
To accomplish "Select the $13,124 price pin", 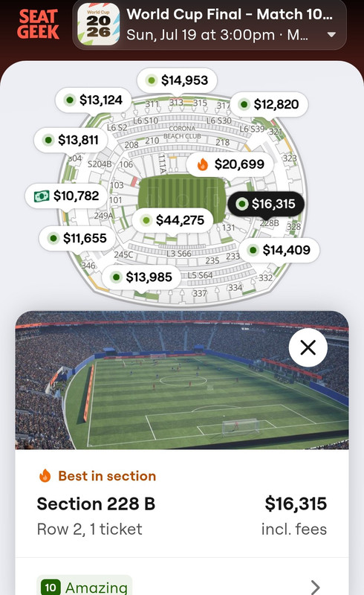I will [x=94, y=100].
